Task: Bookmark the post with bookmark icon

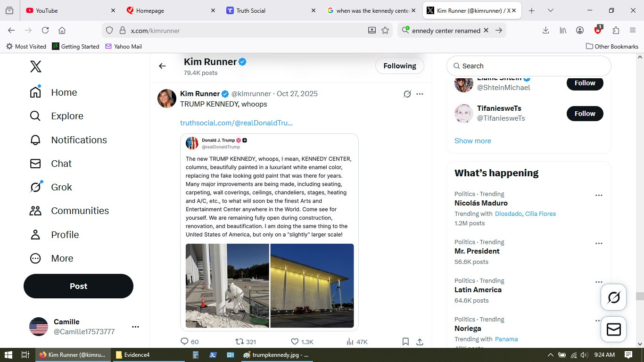Action: click(x=405, y=342)
